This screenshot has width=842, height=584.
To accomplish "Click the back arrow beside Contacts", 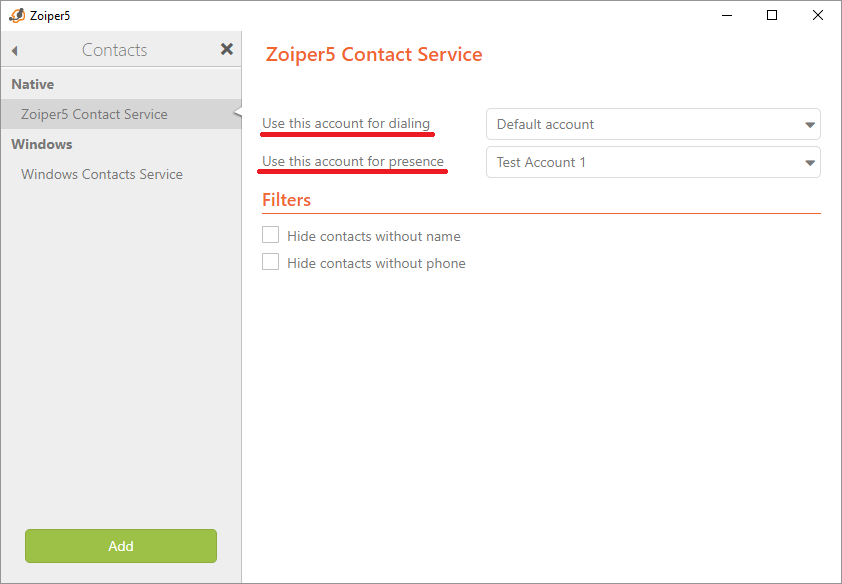I will tap(15, 50).
